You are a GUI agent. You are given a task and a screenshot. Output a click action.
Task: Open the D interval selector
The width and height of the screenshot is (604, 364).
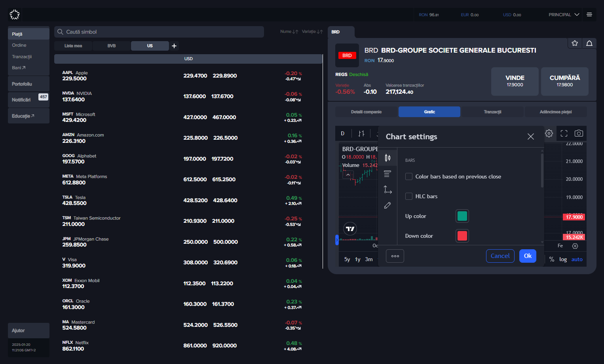(x=343, y=133)
